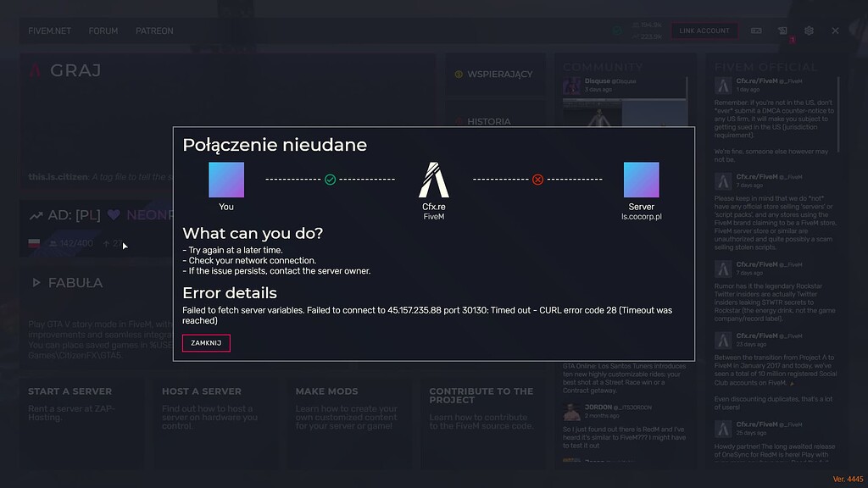Click the green status check icon in header
868x488 pixels.
coord(617,30)
